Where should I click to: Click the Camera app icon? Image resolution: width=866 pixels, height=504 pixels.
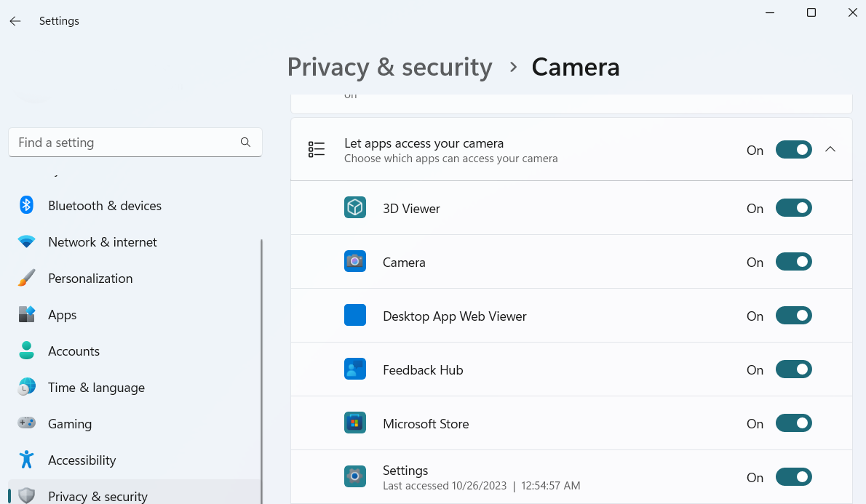(x=354, y=262)
